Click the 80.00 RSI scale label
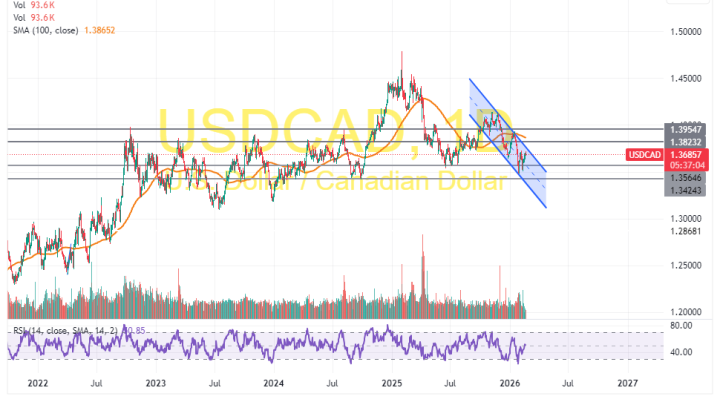The image size is (720, 399). 681,326
